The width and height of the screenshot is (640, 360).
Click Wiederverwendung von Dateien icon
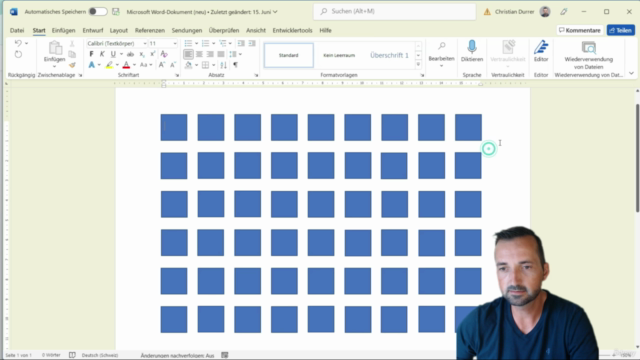pyautogui.click(x=589, y=47)
